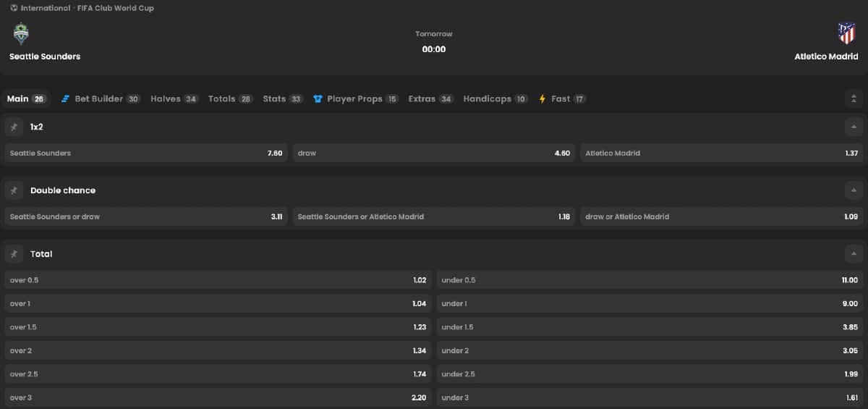
Task: Open the Stats tab
Action: tap(283, 99)
